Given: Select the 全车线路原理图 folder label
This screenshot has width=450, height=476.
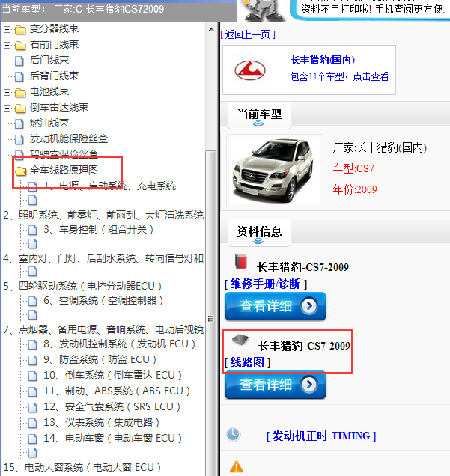Looking at the screenshot, I should 64,171.
